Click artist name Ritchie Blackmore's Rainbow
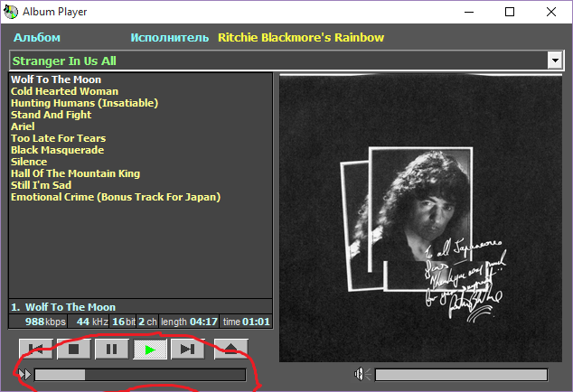The image size is (573, 392). pos(301,38)
